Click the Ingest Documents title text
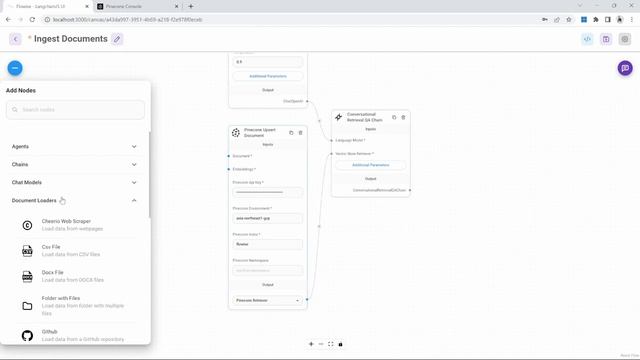 click(71, 39)
